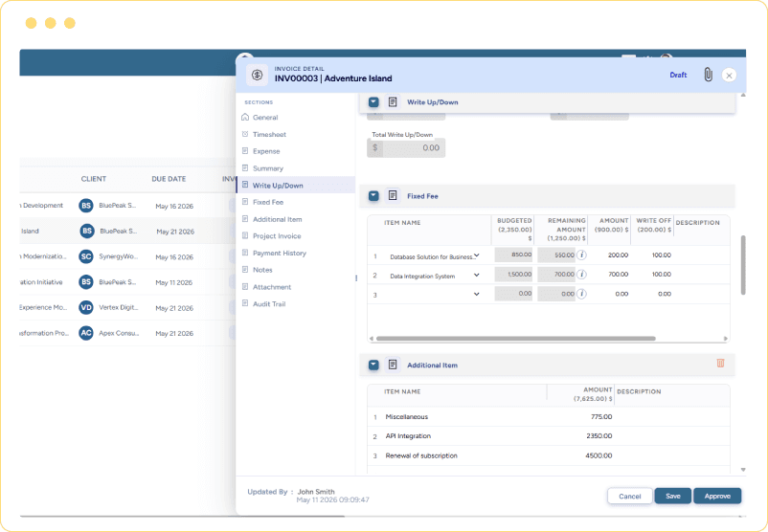Click the May 11 2026 due date
The image size is (768, 532).
click(x=174, y=282)
